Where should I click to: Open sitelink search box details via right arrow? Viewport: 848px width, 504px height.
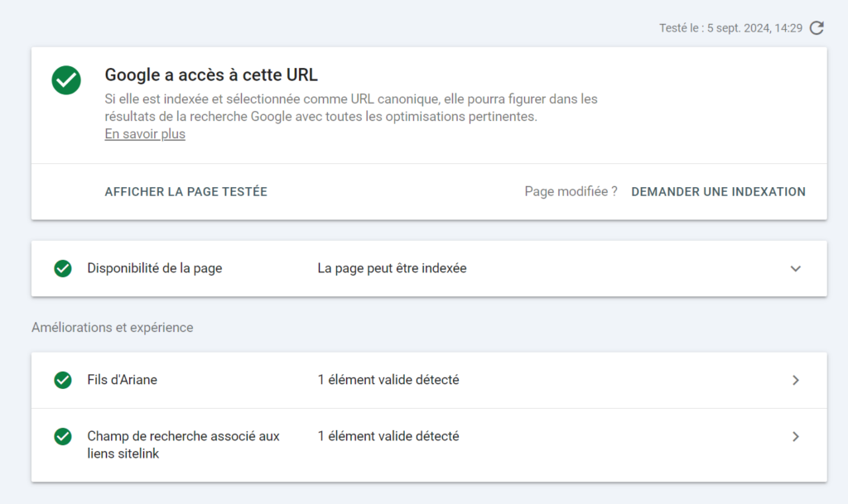pos(796,436)
